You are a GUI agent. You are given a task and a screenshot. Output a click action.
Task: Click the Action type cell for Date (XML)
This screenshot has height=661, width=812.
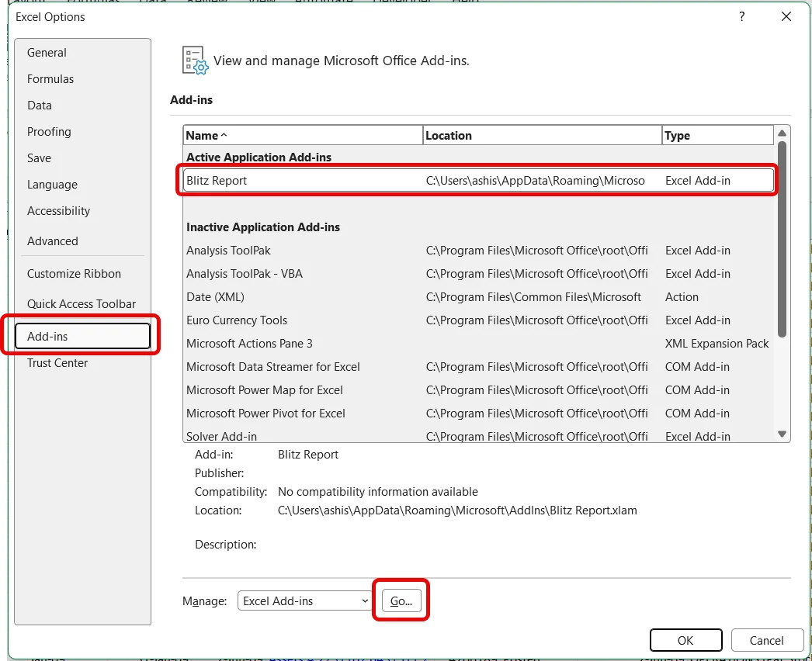click(682, 297)
